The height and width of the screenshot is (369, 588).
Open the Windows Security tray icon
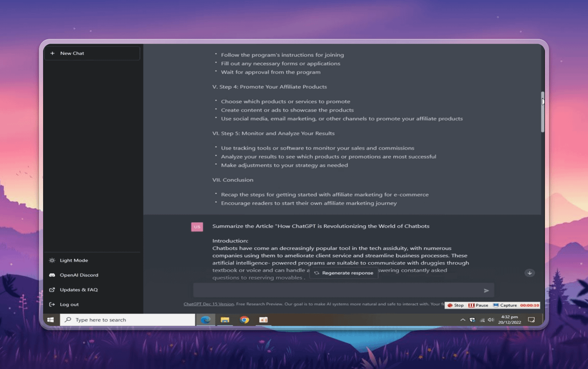[472, 320]
